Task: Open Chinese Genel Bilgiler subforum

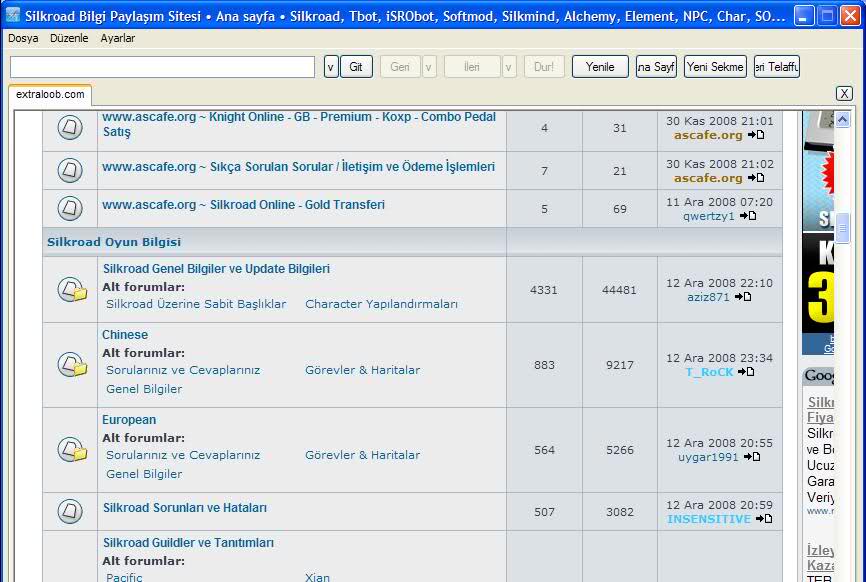Action: pos(144,389)
